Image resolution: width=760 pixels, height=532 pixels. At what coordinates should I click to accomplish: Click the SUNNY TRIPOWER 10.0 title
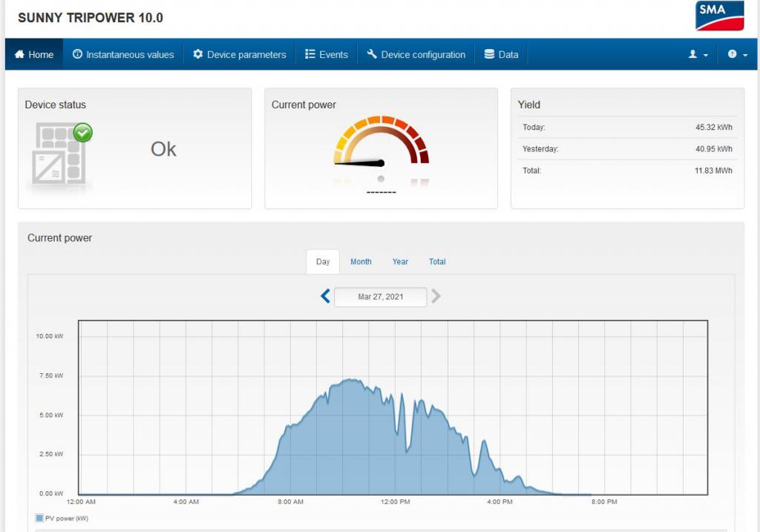click(91, 18)
